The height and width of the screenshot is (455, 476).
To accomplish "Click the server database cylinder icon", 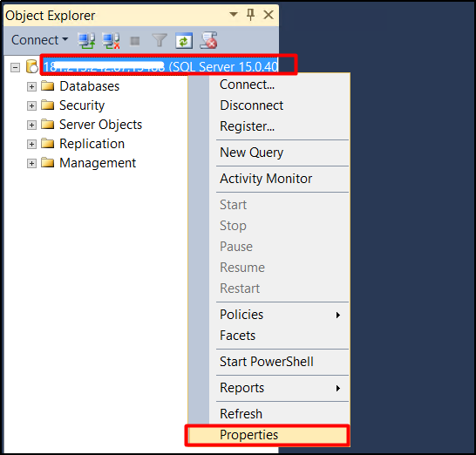I will point(31,66).
